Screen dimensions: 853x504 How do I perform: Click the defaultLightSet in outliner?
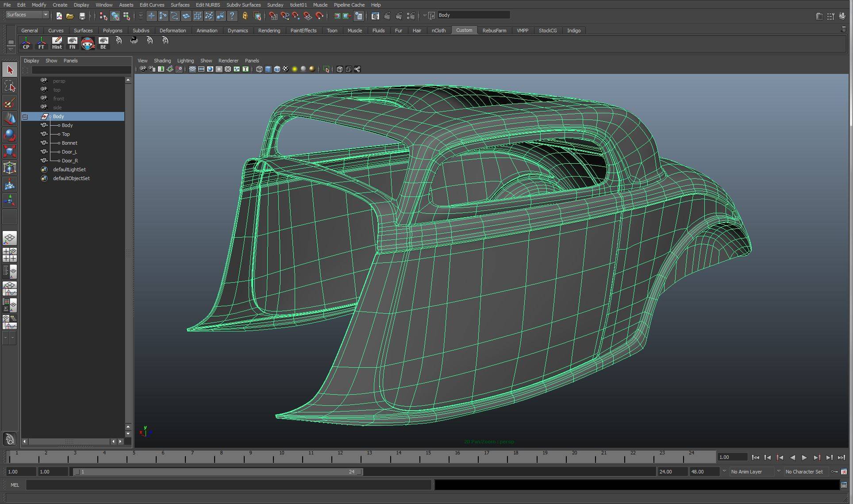pyautogui.click(x=69, y=169)
